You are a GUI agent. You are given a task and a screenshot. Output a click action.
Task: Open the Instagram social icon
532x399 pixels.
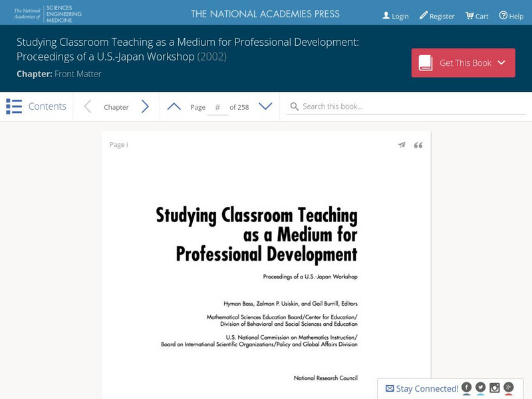(494, 387)
